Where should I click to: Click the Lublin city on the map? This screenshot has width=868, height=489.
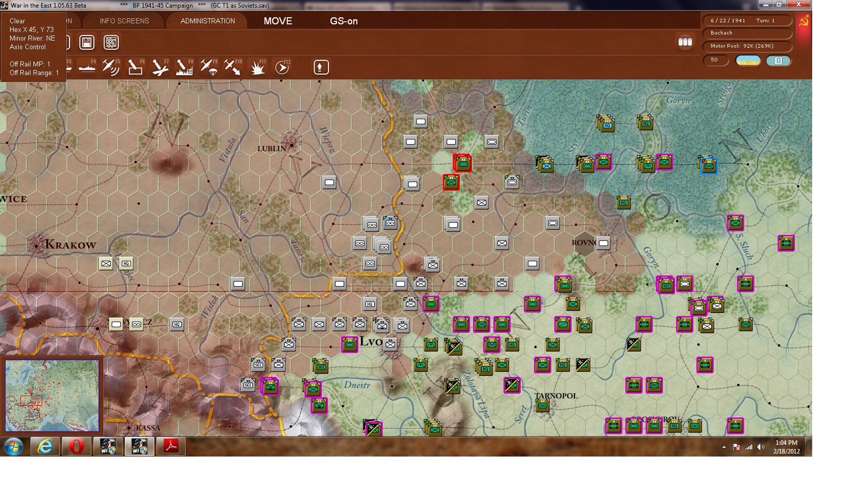(x=292, y=145)
